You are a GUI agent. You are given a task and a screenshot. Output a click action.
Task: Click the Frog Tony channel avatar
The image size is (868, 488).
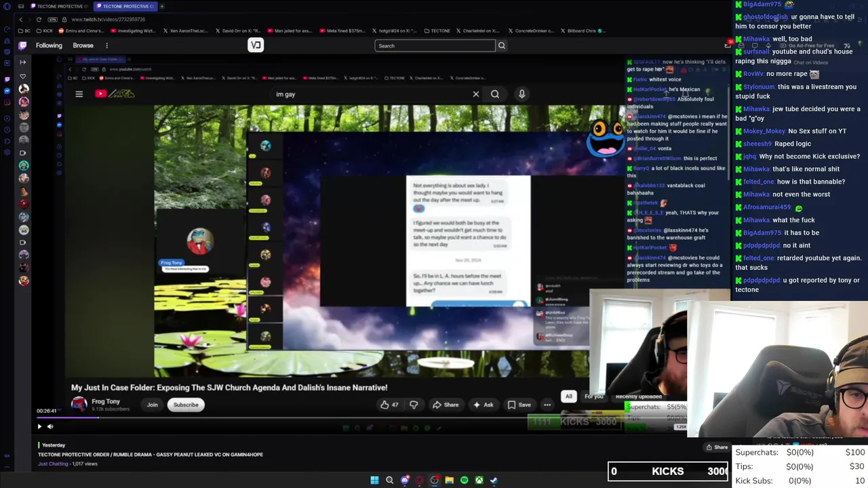click(x=79, y=405)
